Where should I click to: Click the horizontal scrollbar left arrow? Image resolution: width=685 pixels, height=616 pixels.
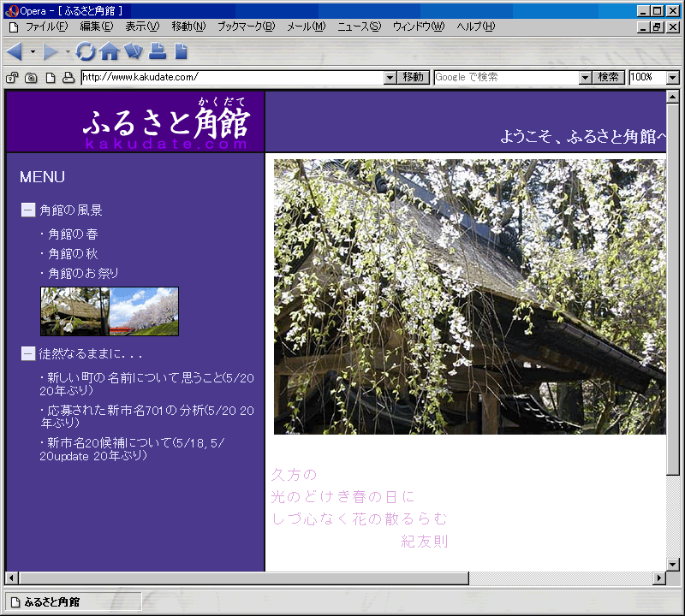coord(11,578)
